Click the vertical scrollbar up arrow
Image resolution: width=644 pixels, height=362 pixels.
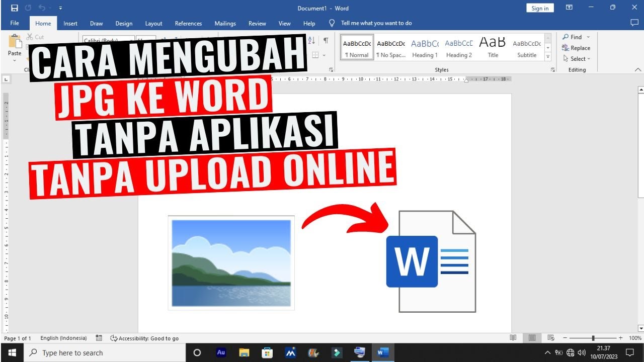[x=640, y=90]
